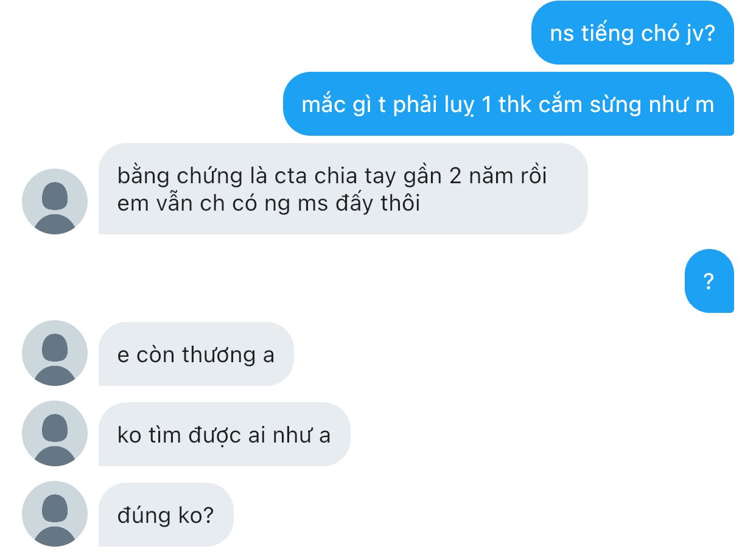Viewport: 756px width, 557px height.
Task: Select the 'đúng ko?' message bubble
Action: pyautogui.click(x=166, y=514)
